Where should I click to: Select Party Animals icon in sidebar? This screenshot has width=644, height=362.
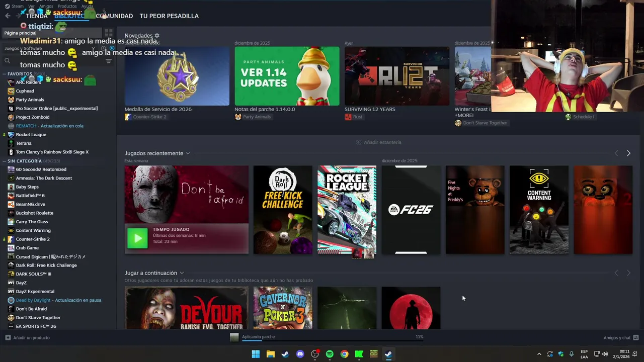(x=11, y=100)
